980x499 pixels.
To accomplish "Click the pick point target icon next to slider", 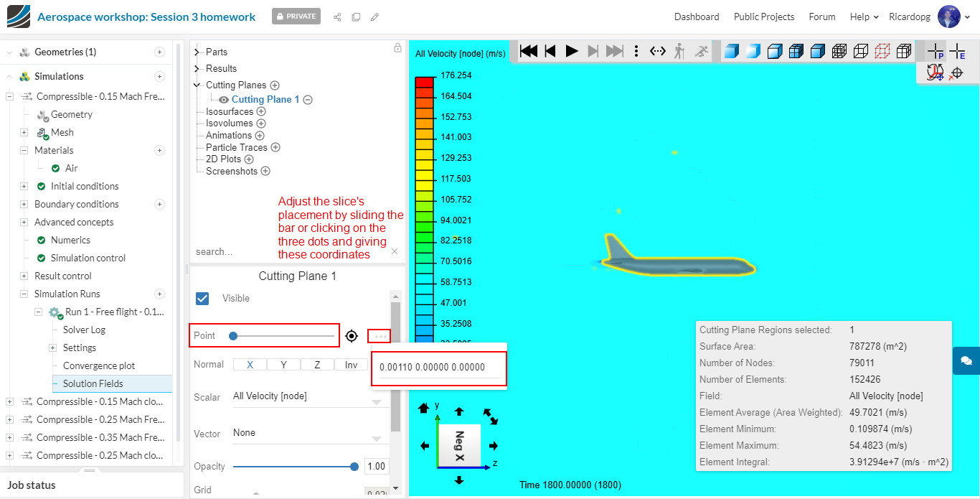I will click(352, 335).
